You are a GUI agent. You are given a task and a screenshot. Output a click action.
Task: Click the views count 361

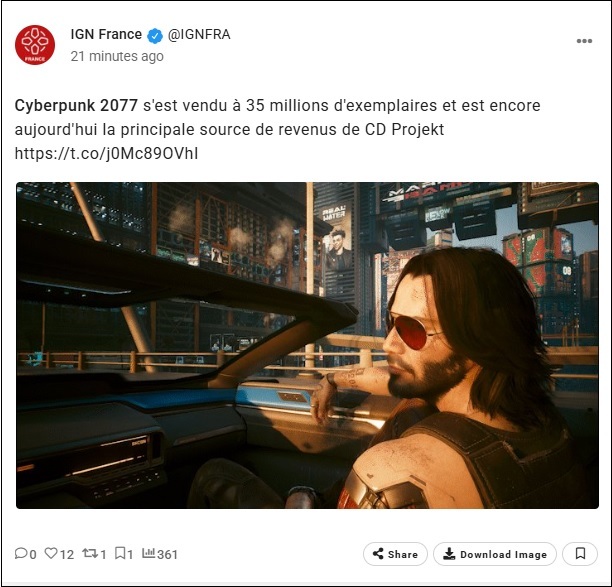[x=167, y=554]
